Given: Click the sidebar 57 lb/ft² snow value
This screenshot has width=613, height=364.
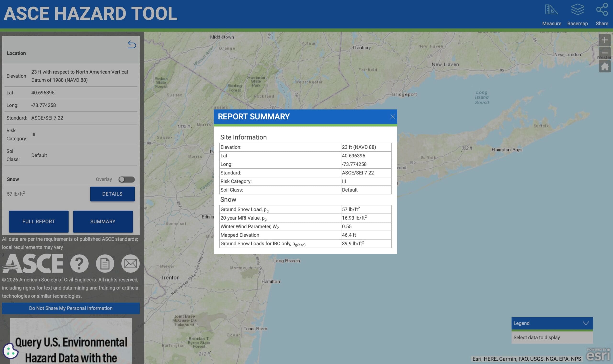Looking at the screenshot, I should pyautogui.click(x=16, y=193).
